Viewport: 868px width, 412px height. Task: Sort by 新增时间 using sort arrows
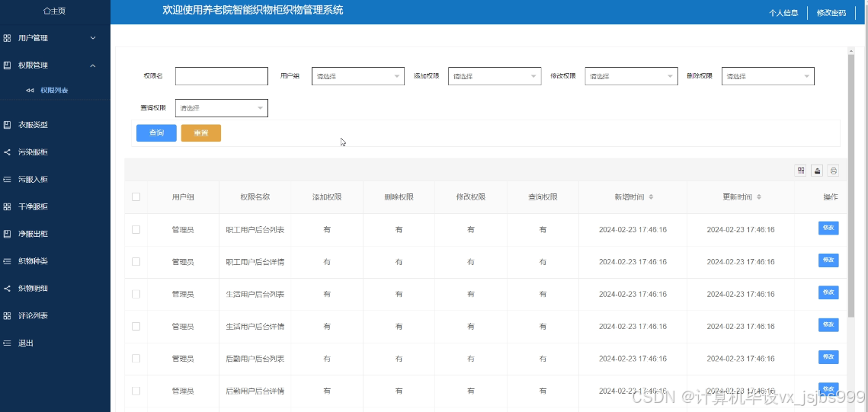[651, 197]
